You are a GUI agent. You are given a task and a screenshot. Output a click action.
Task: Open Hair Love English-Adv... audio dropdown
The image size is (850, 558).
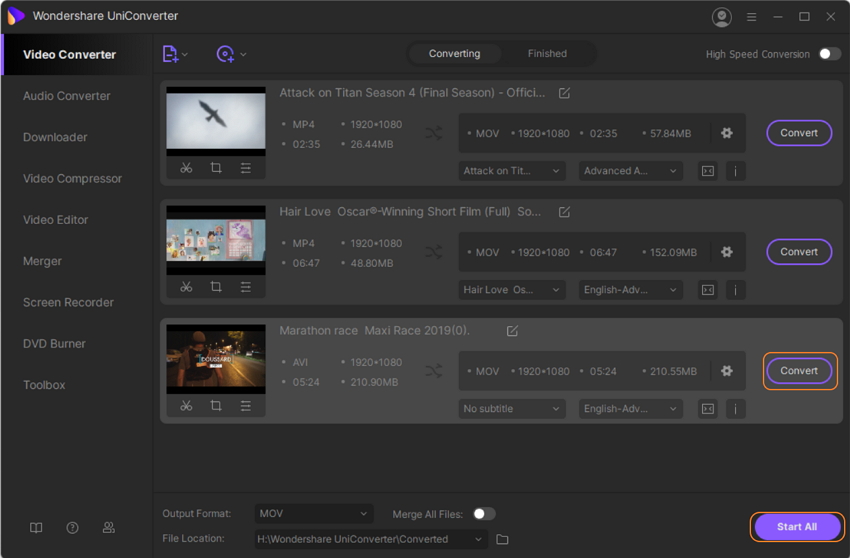630,290
